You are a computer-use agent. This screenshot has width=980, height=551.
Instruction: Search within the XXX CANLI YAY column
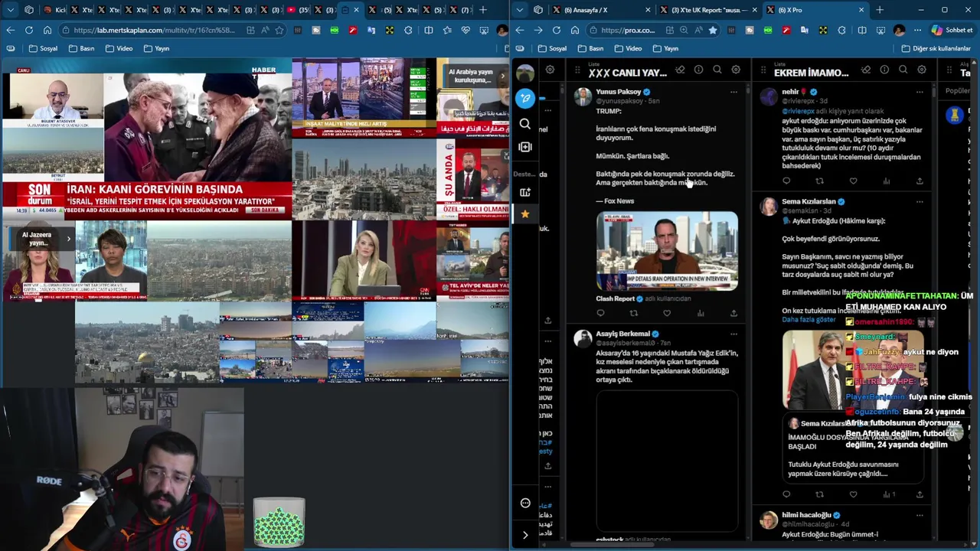717,70
